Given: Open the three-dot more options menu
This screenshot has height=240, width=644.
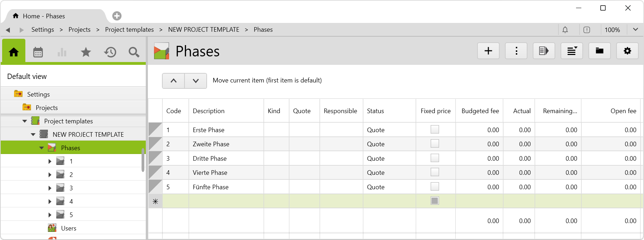Looking at the screenshot, I should [x=516, y=51].
